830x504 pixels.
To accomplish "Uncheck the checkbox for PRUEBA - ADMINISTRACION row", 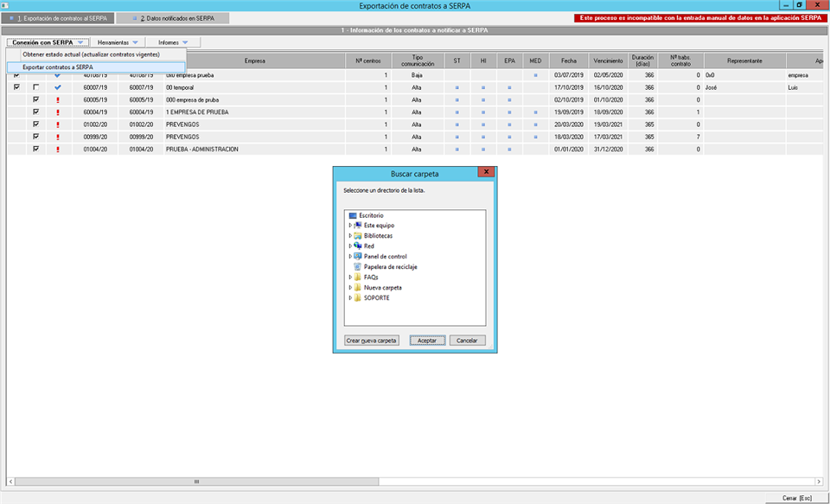I will [35, 149].
